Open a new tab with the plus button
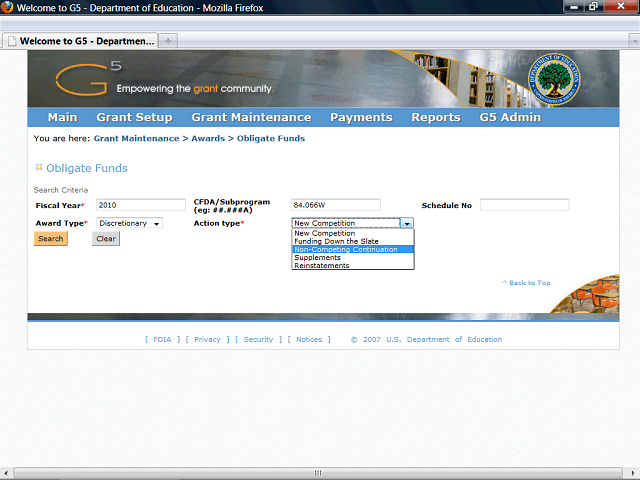The width and height of the screenshot is (640, 480). (168, 41)
